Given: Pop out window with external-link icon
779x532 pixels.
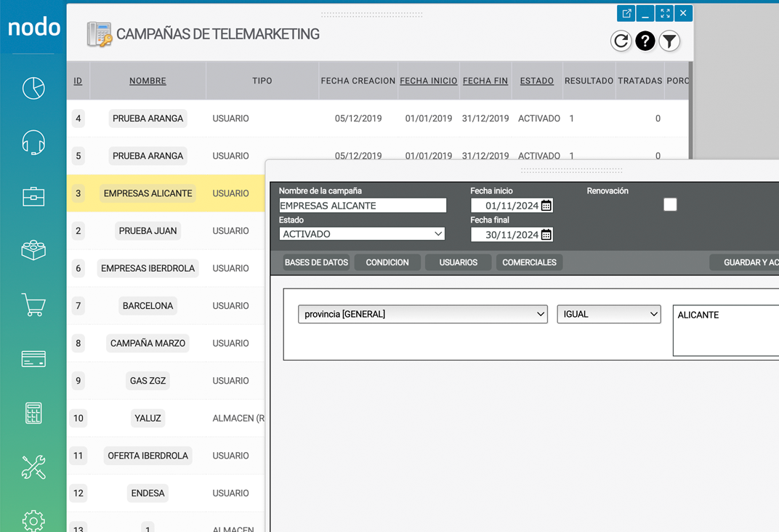Looking at the screenshot, I should pyautogui.click(x=626, y=13).
